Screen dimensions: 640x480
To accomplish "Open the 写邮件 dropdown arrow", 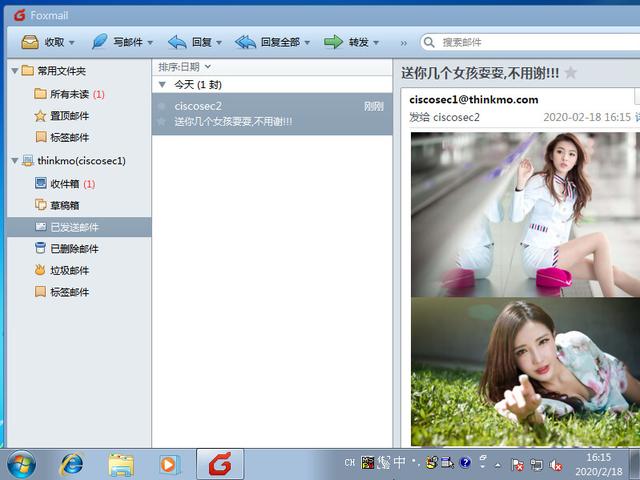I will click(150, 43).
